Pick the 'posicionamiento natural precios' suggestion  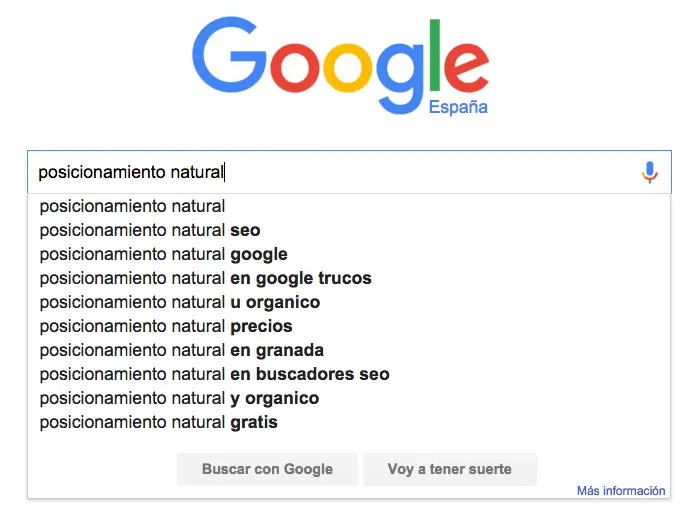(x=349, y=326)
